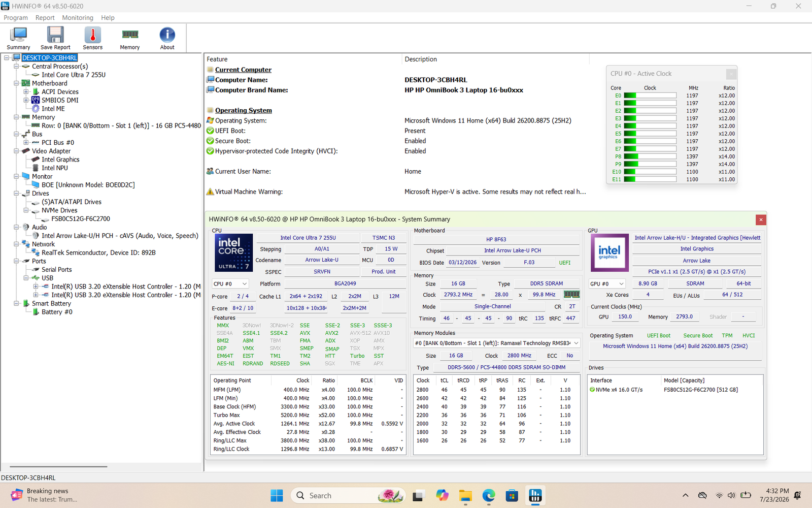Open File Explorer from the taskbar

tap(465, 495)
